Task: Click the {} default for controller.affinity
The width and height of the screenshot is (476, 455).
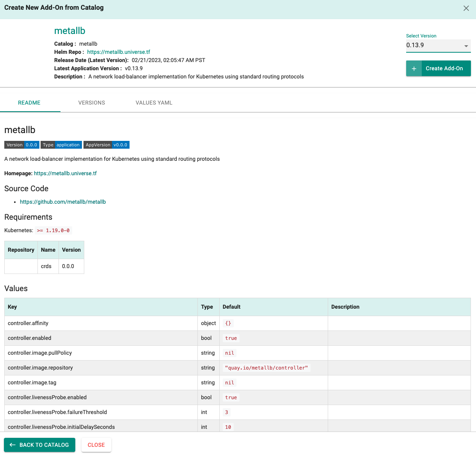Action: pos(228,323)
